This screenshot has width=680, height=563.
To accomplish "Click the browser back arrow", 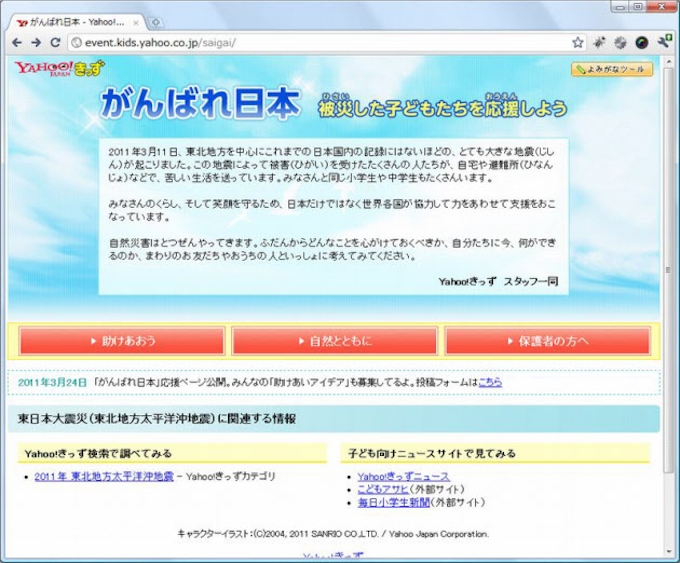I will 17,43.
